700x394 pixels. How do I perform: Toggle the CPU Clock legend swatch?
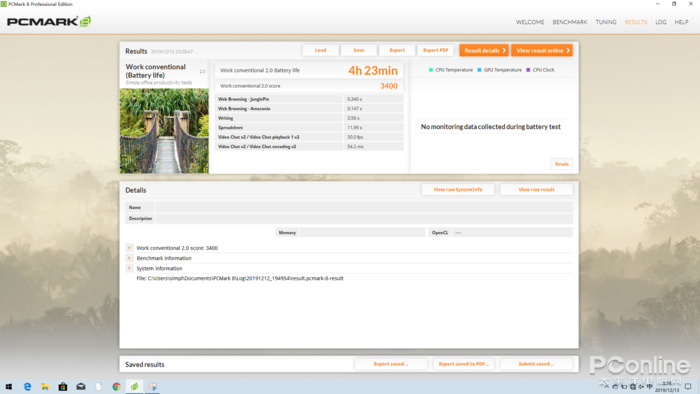(529, 70)
